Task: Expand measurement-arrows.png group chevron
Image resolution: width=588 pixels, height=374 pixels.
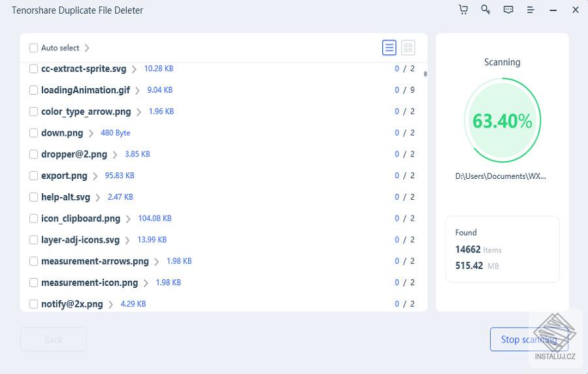Action: pos(156,262)
